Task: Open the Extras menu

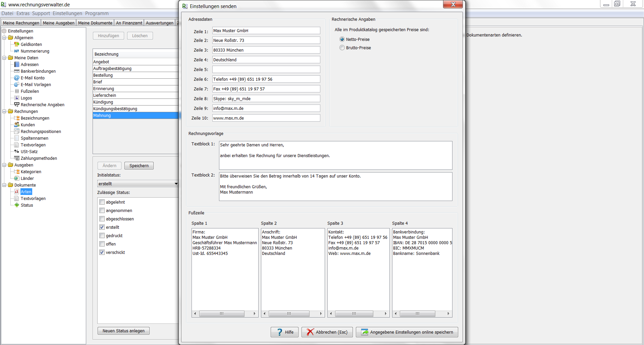Action: point(23,13)
